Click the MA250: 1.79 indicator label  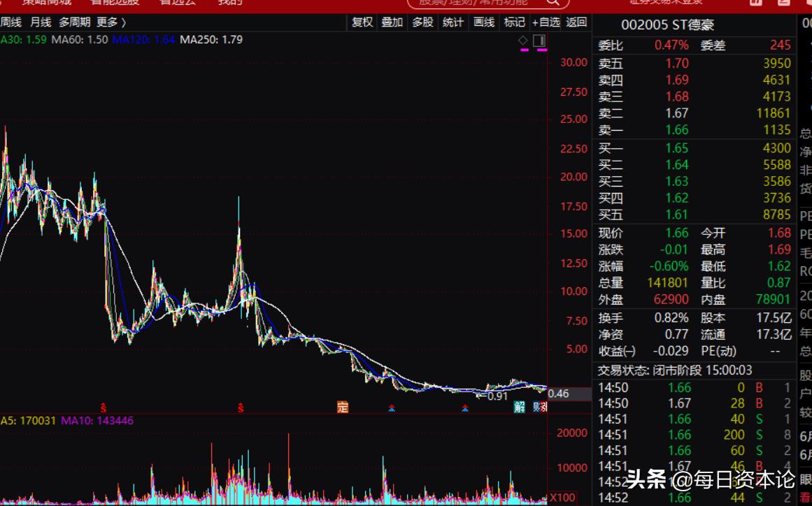[x=211, y=39]
